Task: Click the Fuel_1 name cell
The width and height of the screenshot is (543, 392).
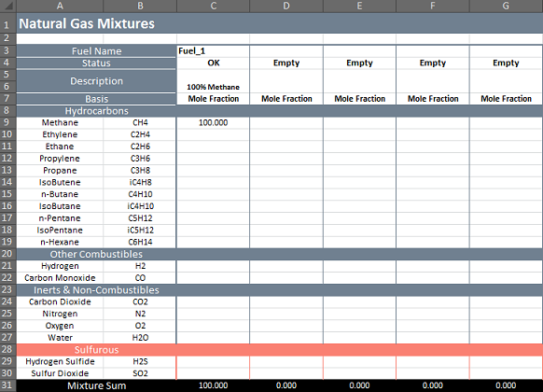Action: 213,51
